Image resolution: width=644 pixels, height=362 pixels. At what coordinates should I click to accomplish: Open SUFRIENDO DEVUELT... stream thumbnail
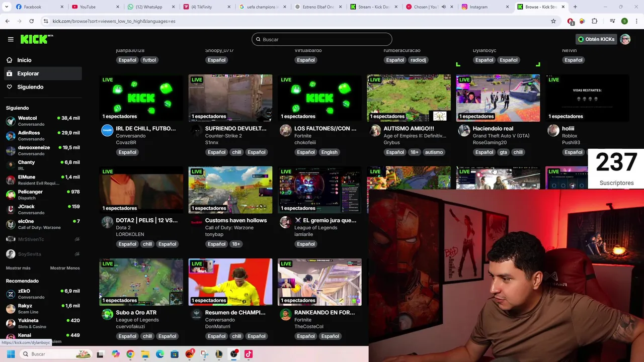230,98
